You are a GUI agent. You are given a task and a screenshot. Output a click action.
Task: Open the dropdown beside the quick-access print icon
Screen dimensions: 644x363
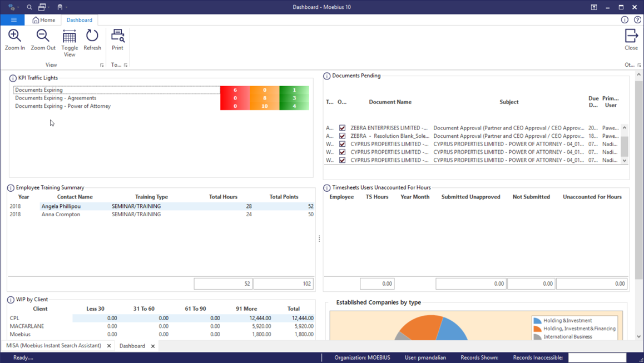pyautogui.click(x=49, y=7)
